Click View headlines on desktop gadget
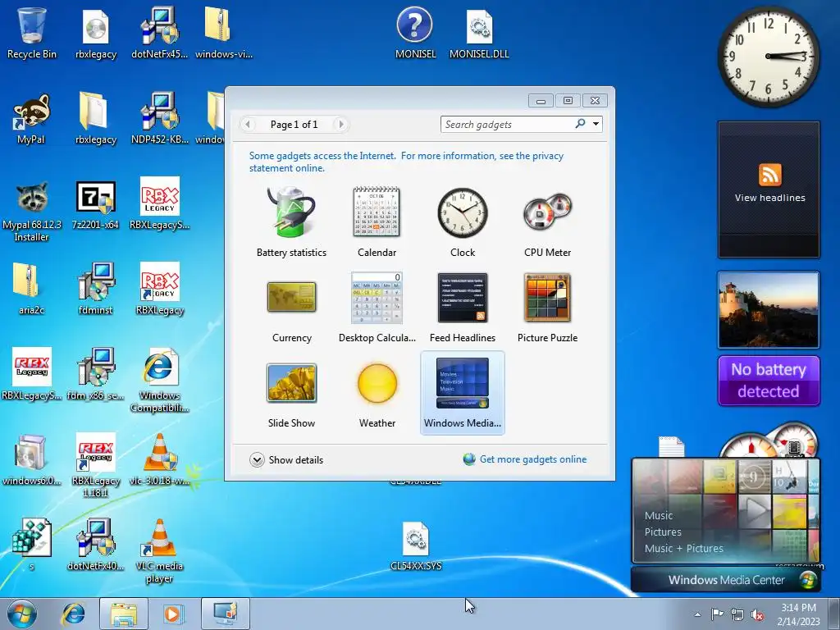Screen dimensions: 840x630 coord(769,198)
